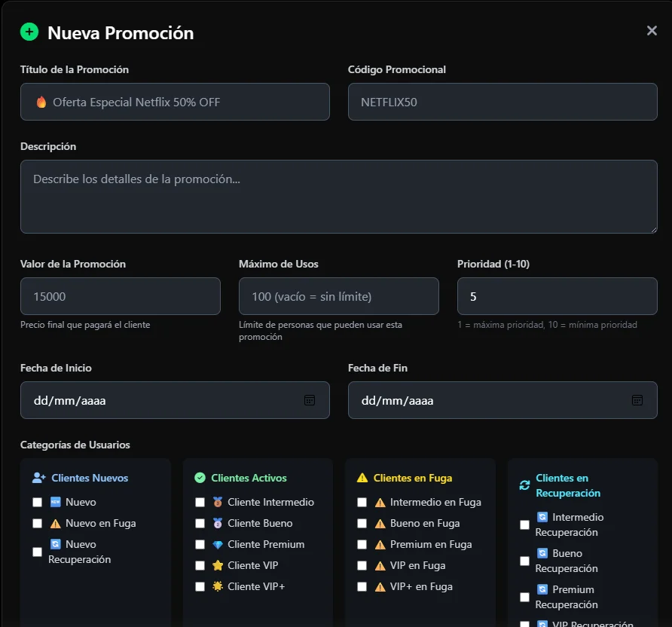Viewport: 672px width, 627px height.
Task: Select the Bueno Recuperación checkbox
Action: click(524, 561)
